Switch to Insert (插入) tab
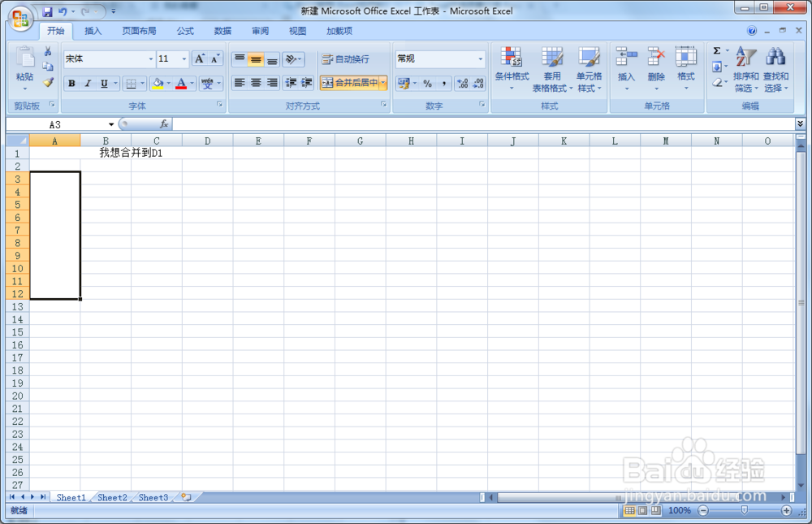The width and height of the screenshot is (812, 524). 93,31
